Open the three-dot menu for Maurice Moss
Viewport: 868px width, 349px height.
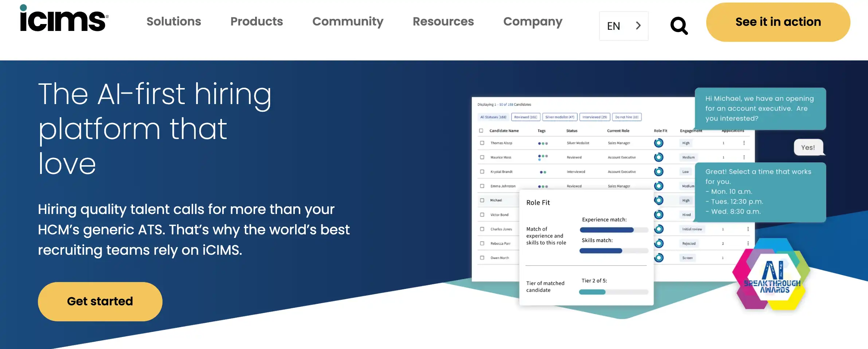tap(744, 157)
